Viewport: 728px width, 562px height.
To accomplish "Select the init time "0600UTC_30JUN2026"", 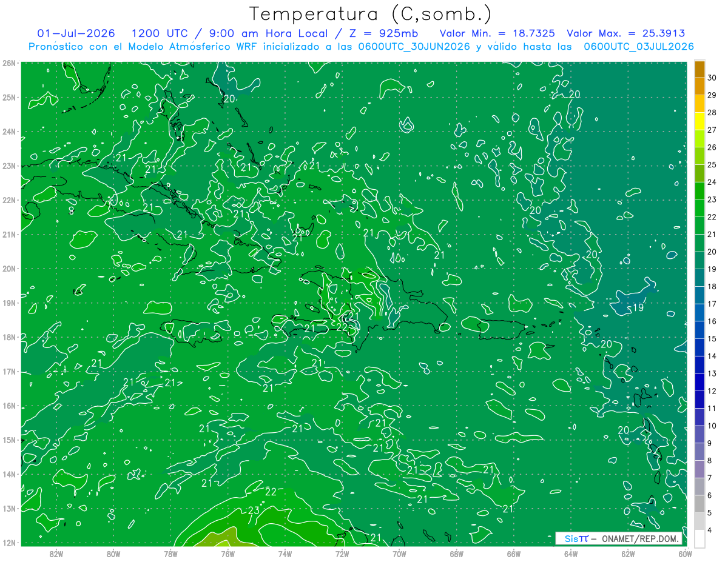I will coord(414,47).
